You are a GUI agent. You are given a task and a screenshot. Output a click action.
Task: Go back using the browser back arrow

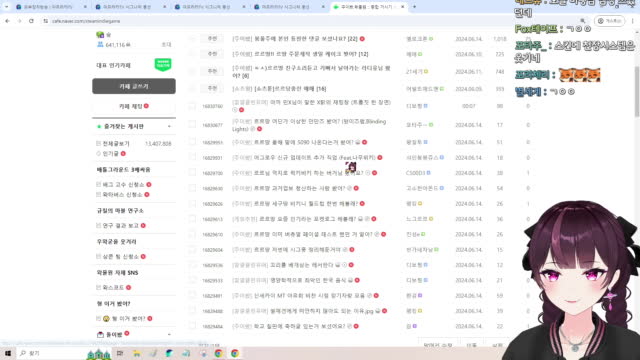coord(8,21)
